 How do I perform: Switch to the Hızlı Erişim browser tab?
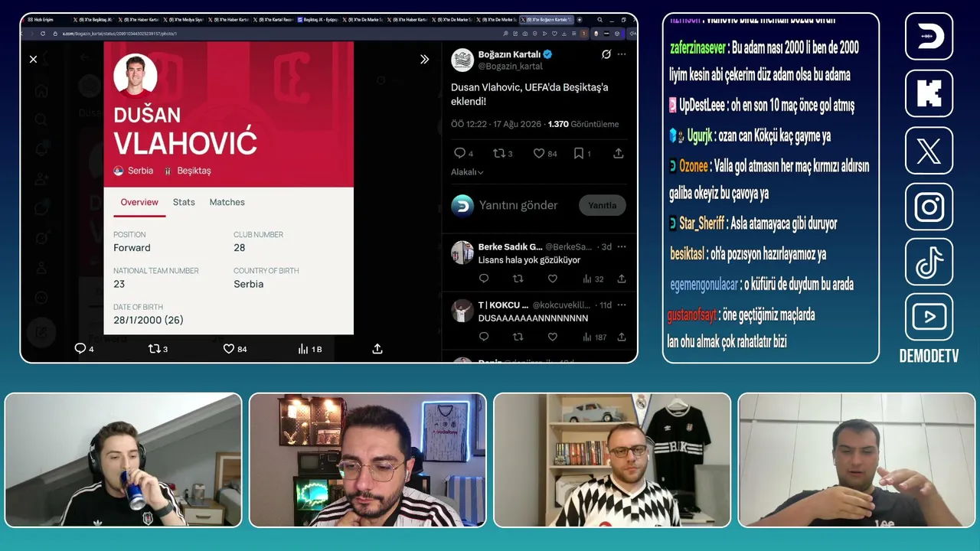pos(47,19)
